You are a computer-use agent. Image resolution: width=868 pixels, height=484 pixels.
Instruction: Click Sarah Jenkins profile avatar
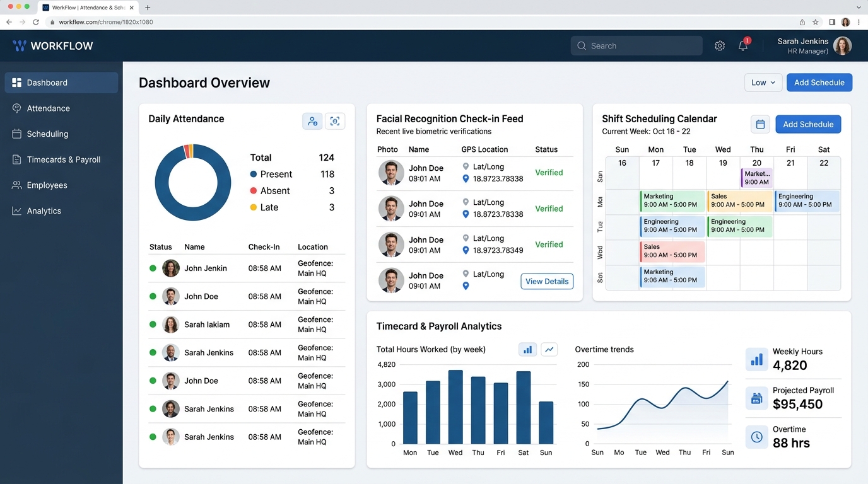(x=842, y=45)
